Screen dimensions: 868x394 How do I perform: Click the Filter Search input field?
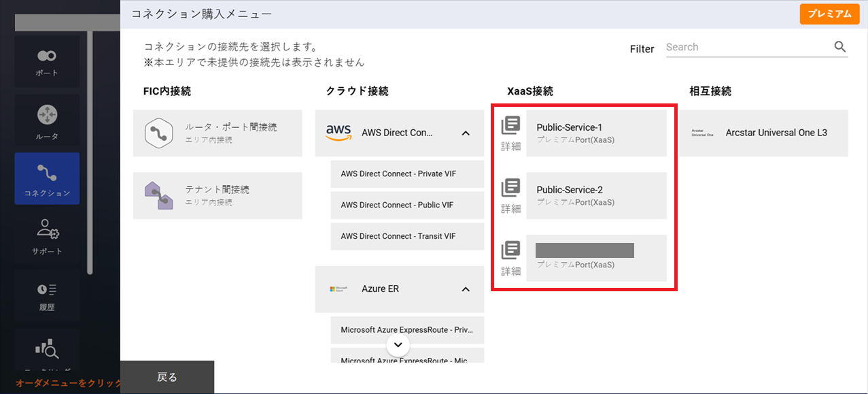(748, 47)
